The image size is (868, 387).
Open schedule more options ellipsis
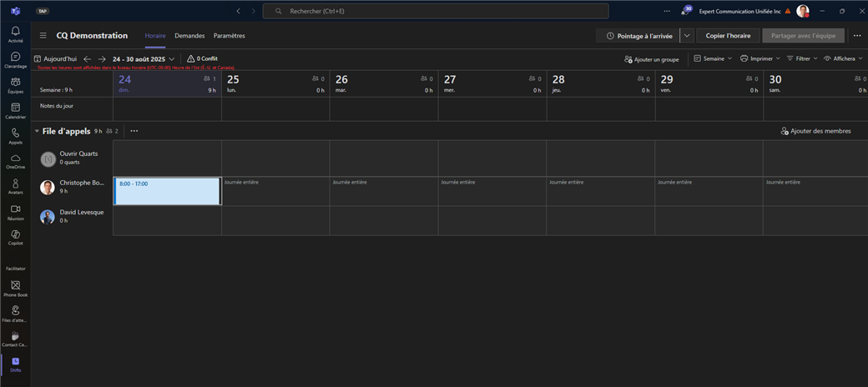point(856,35)
